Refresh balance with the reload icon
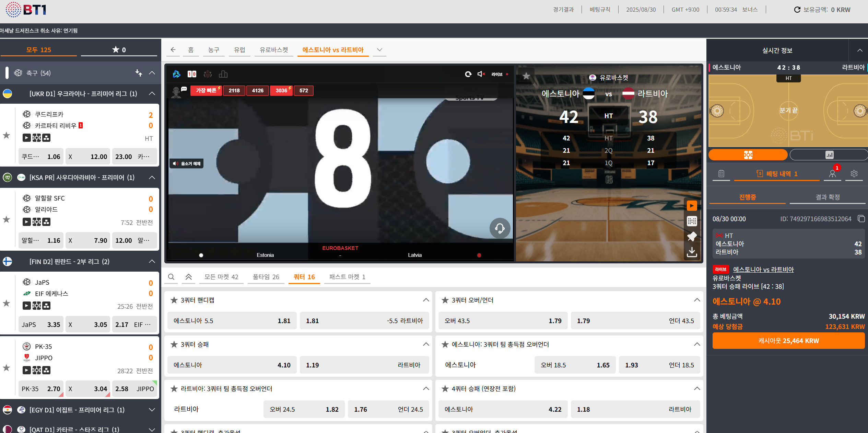 click(x=797, y=10)
